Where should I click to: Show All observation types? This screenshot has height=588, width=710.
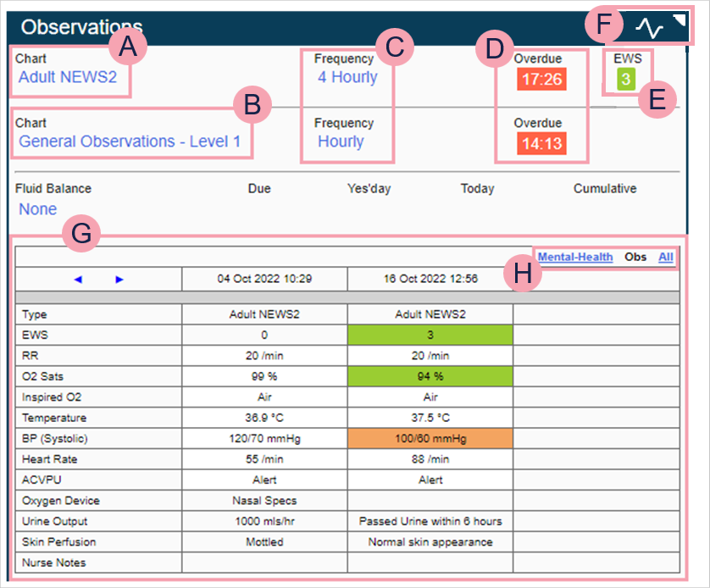666,257
